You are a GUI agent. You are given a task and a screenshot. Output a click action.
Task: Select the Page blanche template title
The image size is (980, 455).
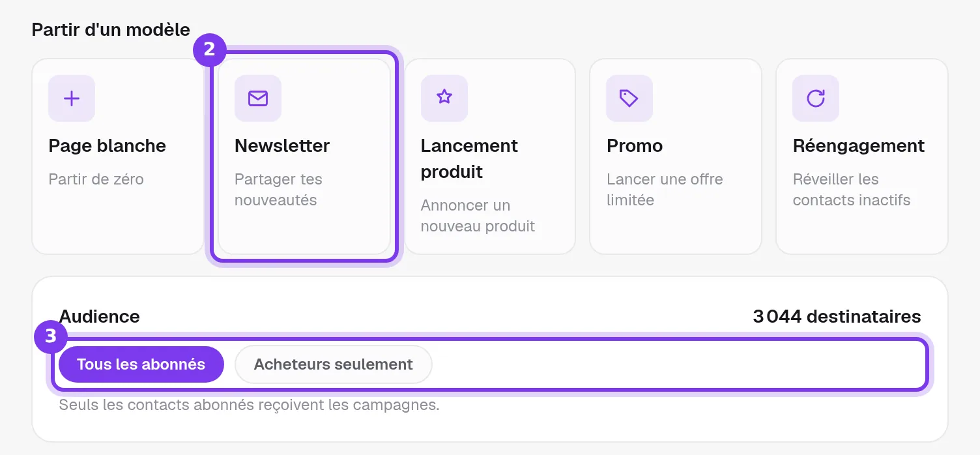click(108, 145)
